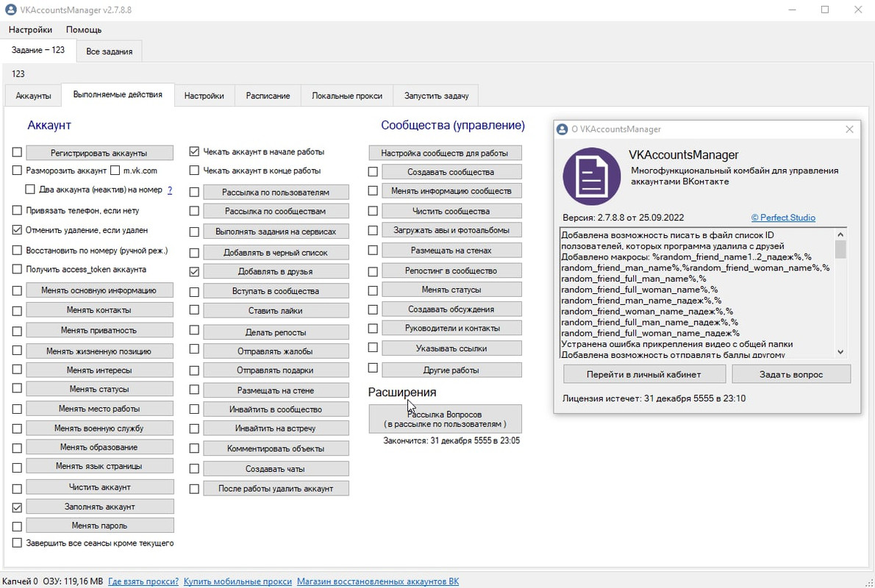Click the Ставить лайки button
Viewport: 875px width, 588px height.
click(276, 310)
